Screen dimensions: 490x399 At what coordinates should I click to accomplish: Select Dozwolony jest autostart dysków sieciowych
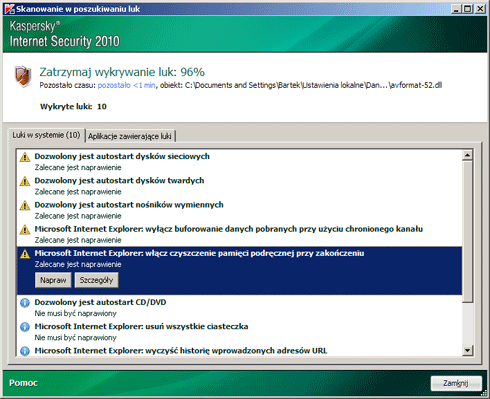pyautogui.click(x=239, y=161)
